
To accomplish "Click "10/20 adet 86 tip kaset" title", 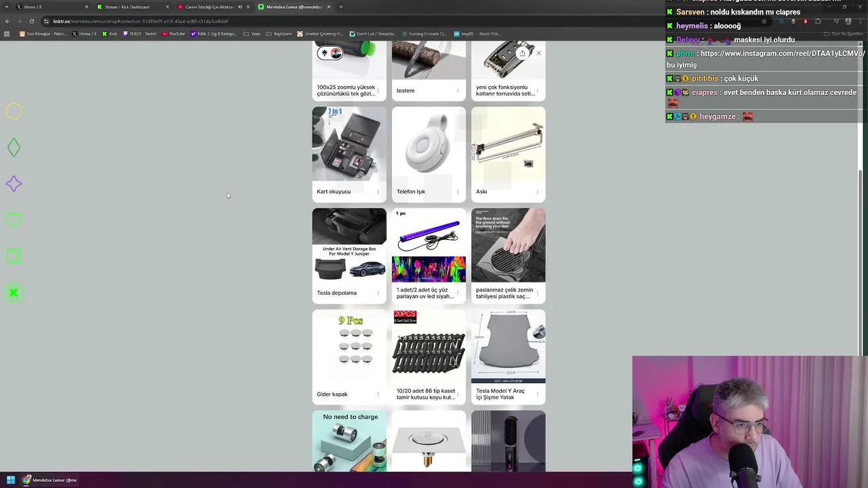I will point(426,394).
